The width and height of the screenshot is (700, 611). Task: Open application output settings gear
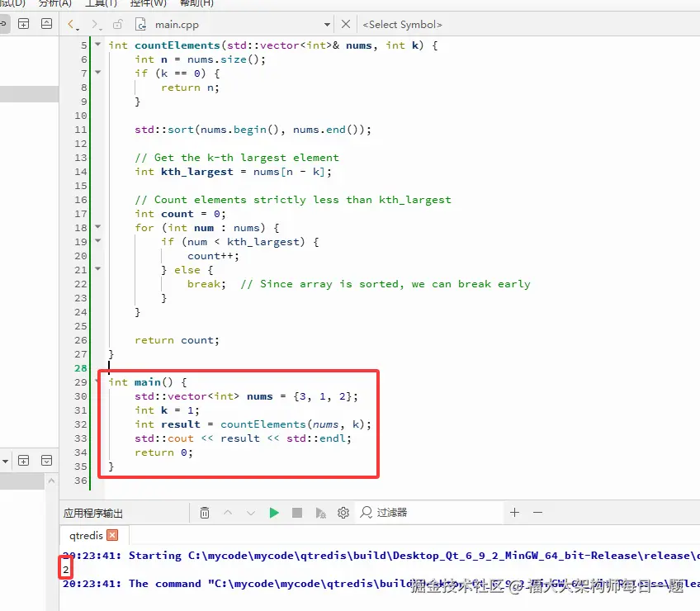click(343, 512)
